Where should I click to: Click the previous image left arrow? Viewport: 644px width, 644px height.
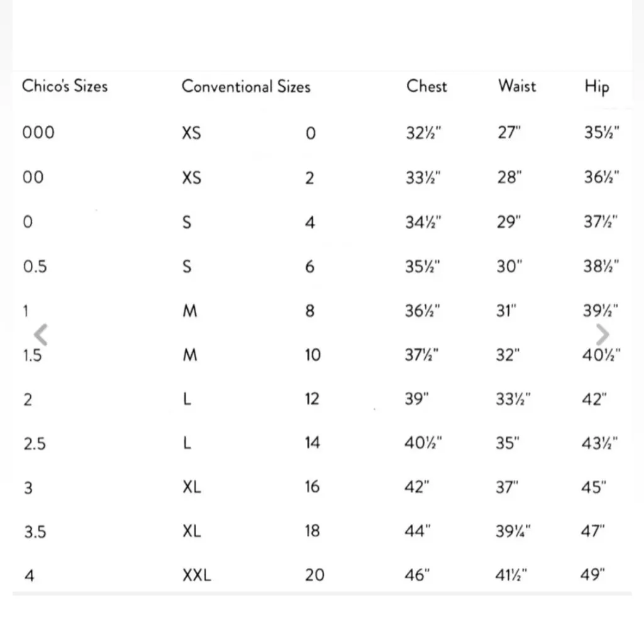(40, 335)
